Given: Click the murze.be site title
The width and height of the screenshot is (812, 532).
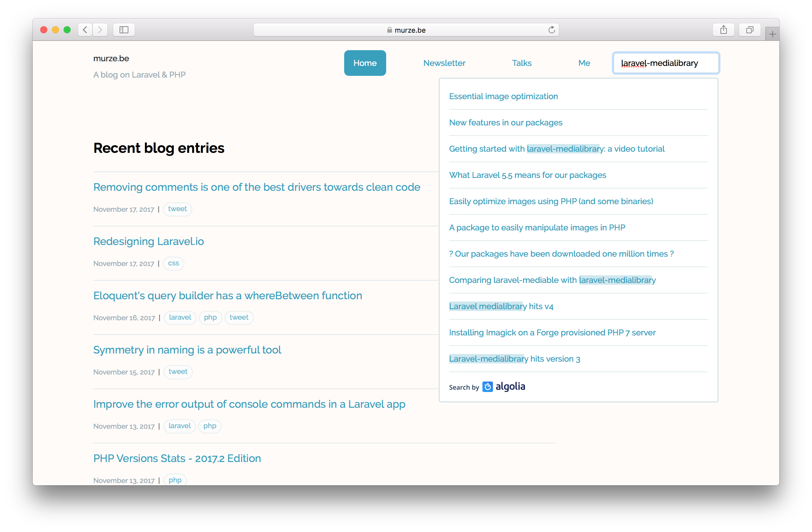Looking at the screenshot, I should [x=111, y=58].
